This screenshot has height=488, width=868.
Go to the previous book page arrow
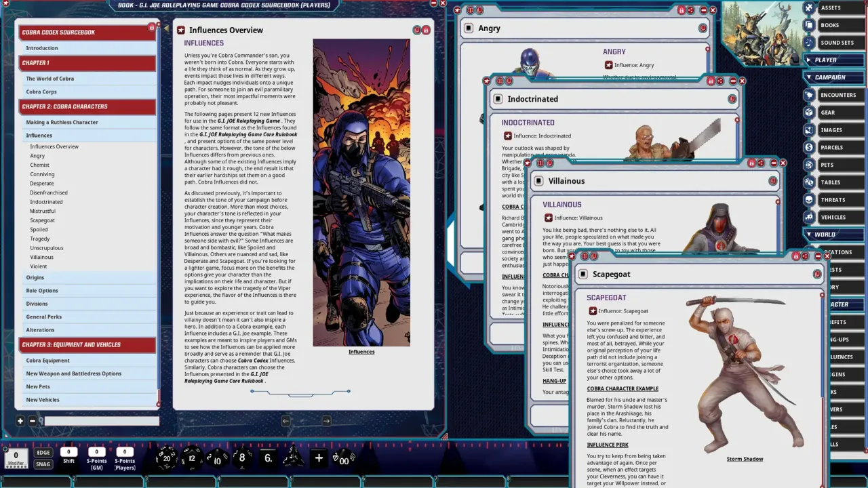[286, 421]
